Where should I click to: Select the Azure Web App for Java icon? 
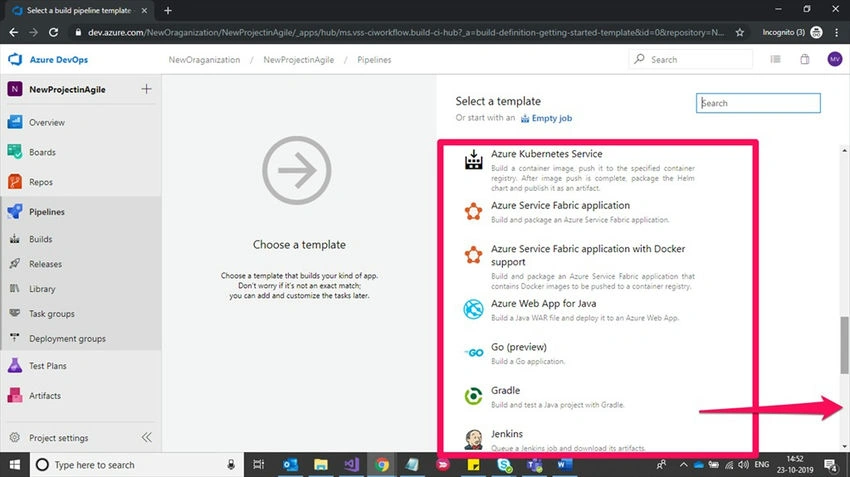[473, 310]
